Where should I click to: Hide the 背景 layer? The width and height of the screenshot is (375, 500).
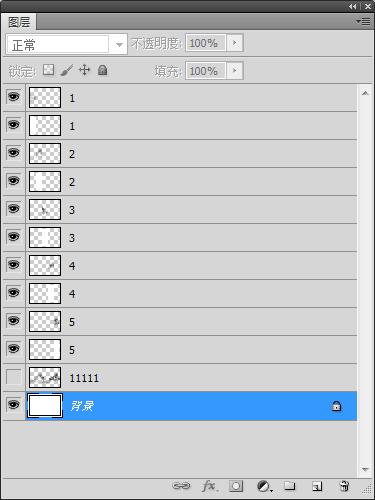(x=14, y=405)
